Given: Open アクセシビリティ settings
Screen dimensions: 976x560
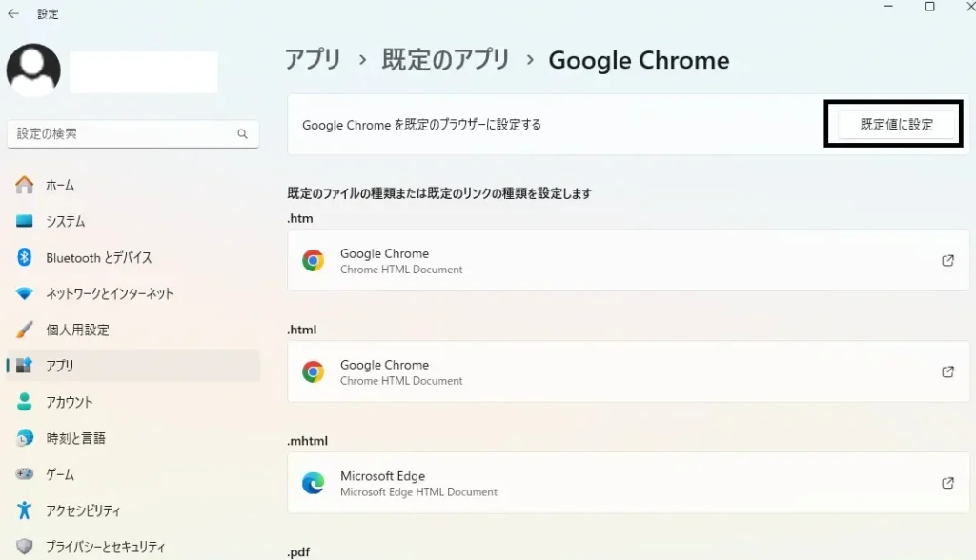Looking at the screenshot, I should point(133,510).
